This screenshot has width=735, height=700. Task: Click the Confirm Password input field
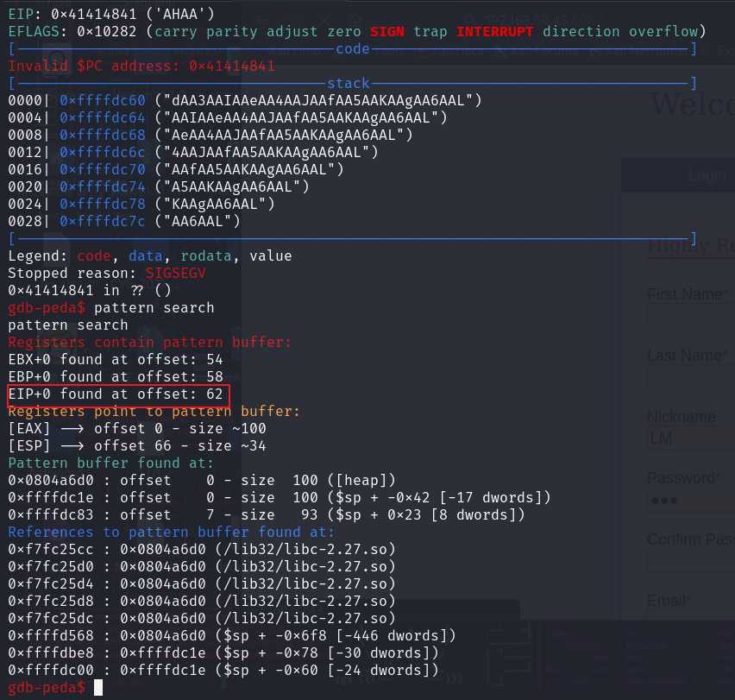[691, 561]
